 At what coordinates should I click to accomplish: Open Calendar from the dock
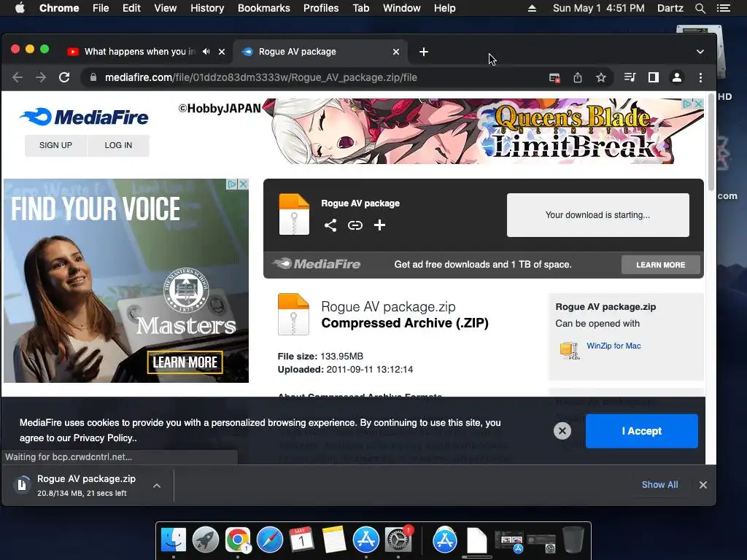[301, 540]
